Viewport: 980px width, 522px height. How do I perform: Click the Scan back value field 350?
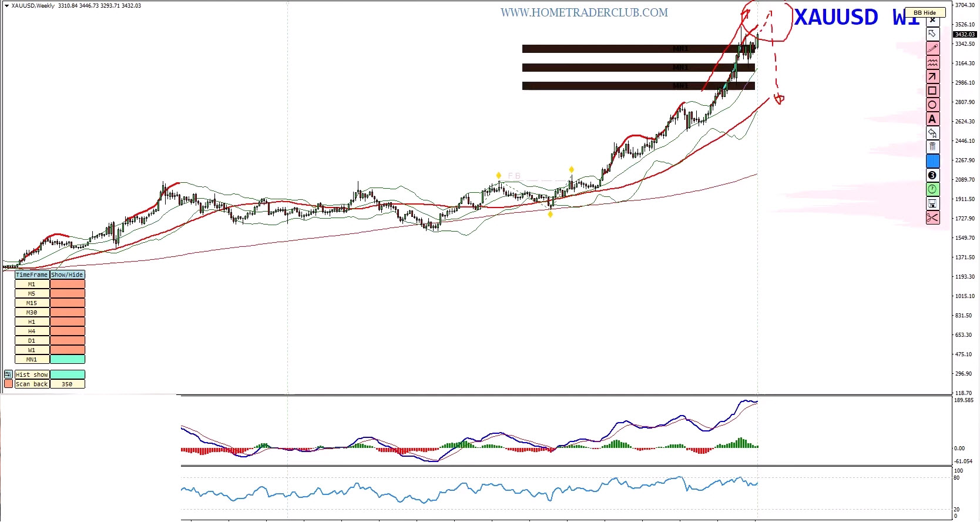click(68, 384)
